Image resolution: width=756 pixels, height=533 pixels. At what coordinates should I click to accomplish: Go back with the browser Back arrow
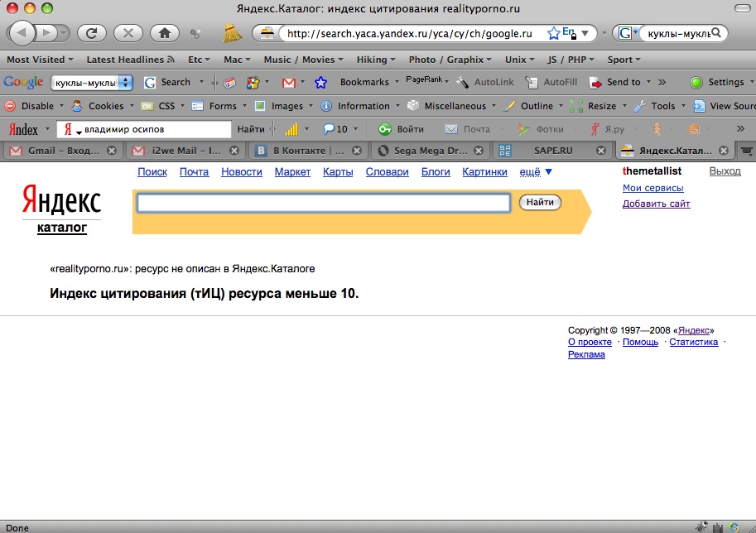click(x=22, y=33)
